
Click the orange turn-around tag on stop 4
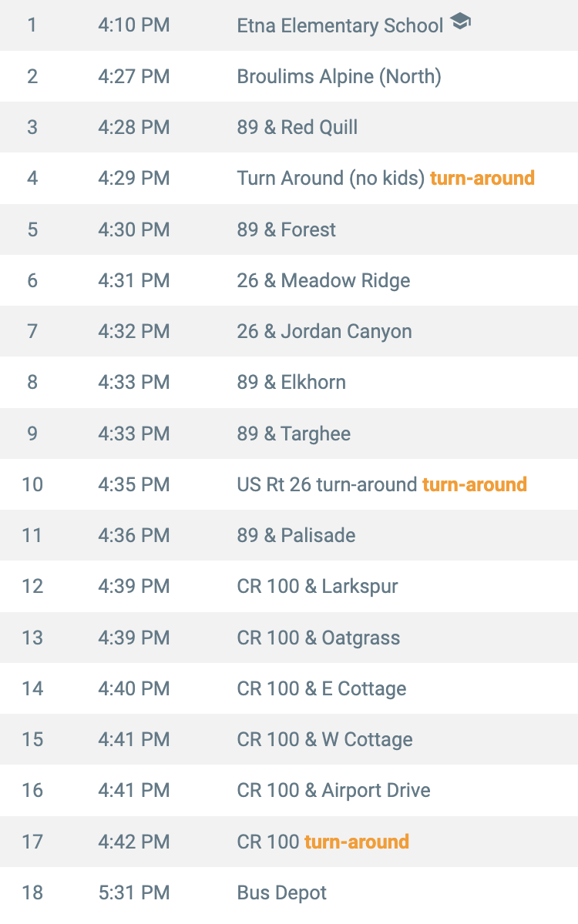click(x=482, y=178)
